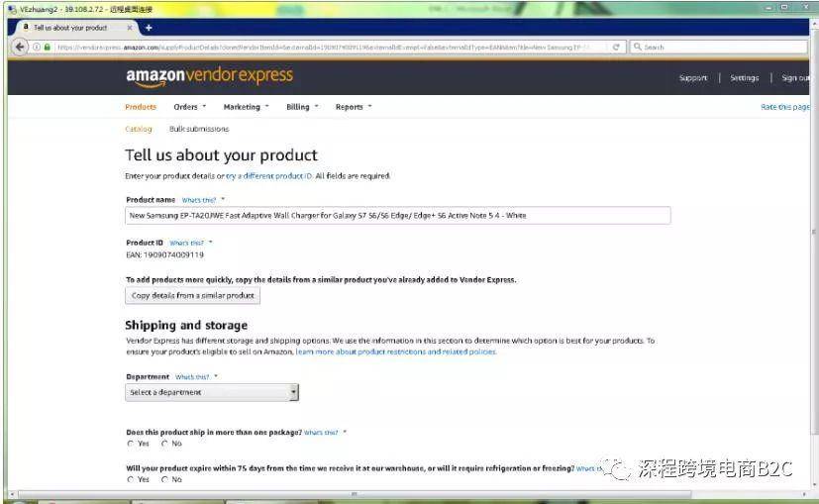Click the EAN: 1909074009119 product ID text

pyautogui.click(x=164, y=254)
